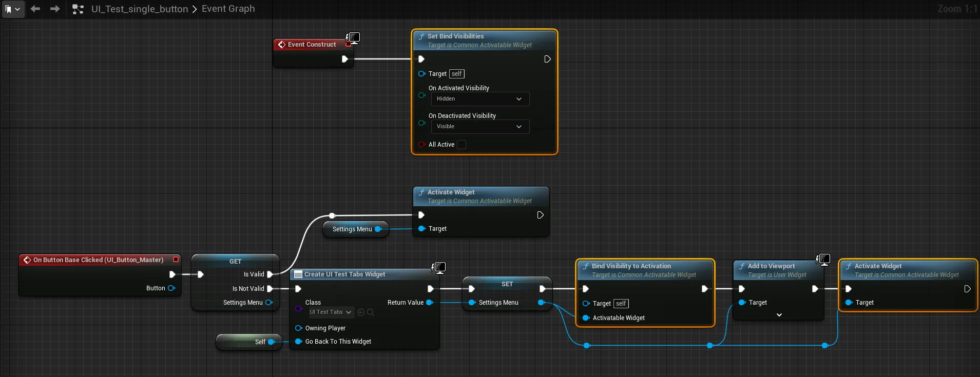
Task: Click the blueprint graph icon in the breadcrumb
Action: [x=78, y=9]
